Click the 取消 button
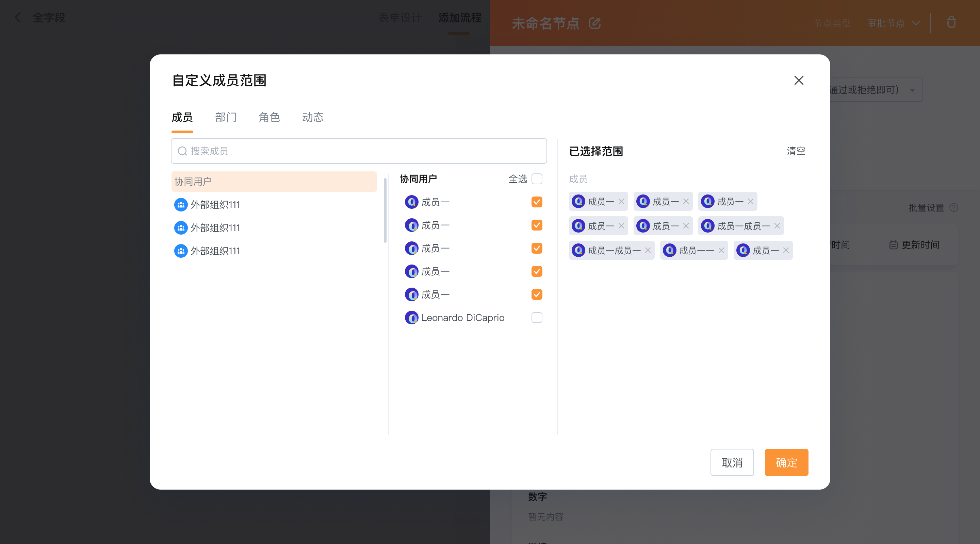 coord(732,462)
